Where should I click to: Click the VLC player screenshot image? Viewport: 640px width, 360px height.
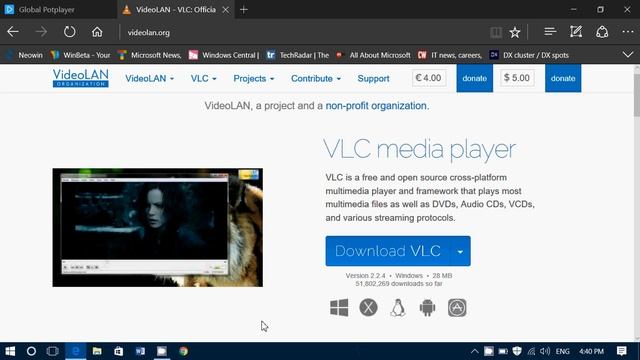point(158,227)
